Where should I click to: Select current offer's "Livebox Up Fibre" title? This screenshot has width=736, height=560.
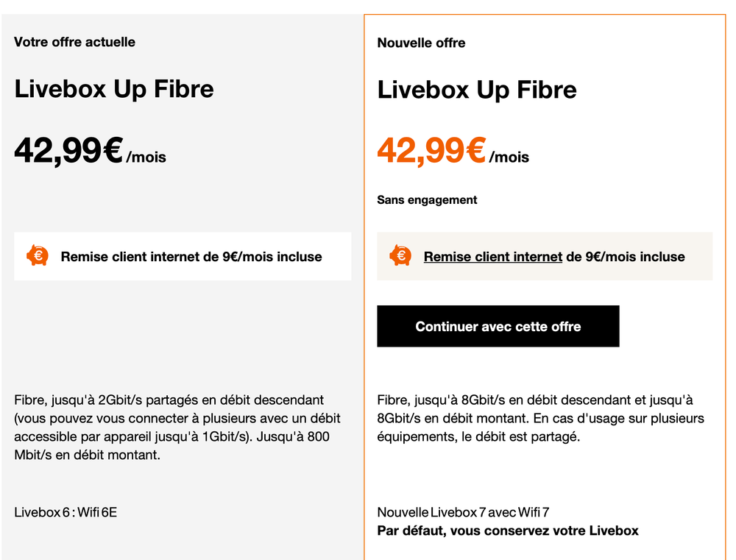pos(114,89)
